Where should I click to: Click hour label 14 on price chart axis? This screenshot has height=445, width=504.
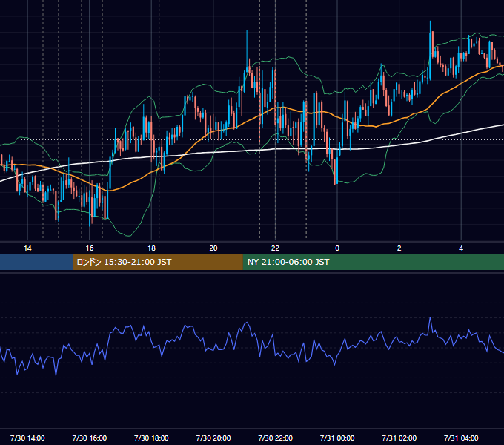27,248
